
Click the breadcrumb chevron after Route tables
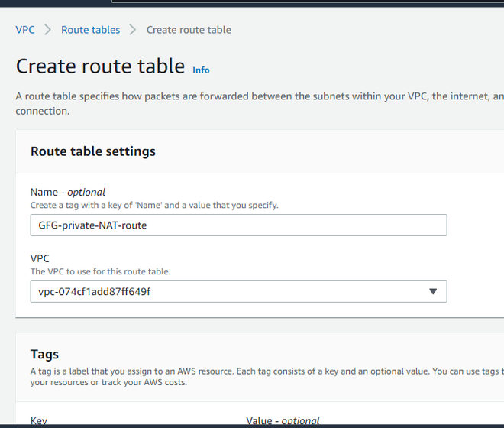point(133,30)
